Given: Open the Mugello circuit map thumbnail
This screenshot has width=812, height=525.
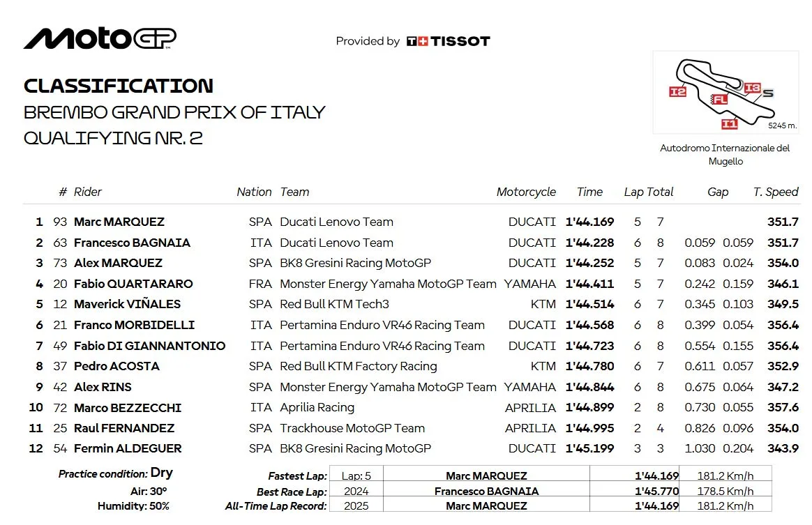Looking at the screenshot, I should coord(725,92).
